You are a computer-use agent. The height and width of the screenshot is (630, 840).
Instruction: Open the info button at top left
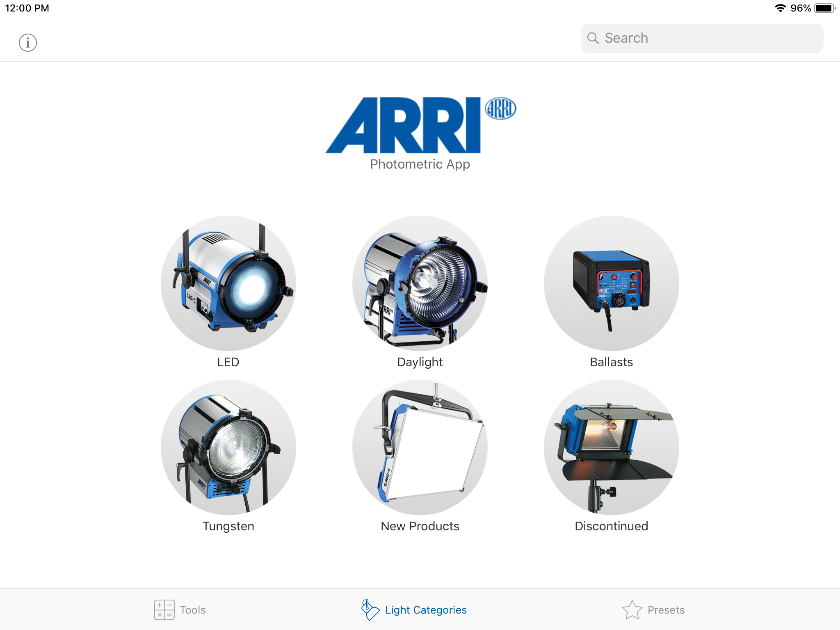pos(28,43)
